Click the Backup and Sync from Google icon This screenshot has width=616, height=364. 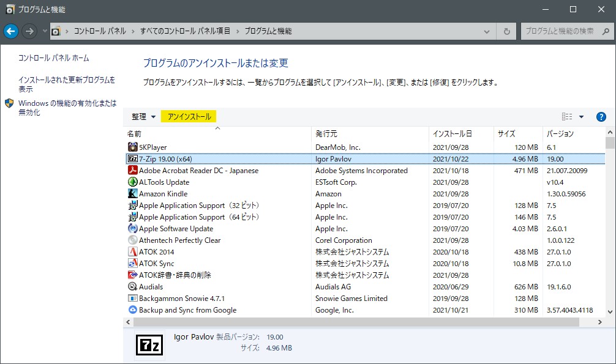click(133, 310)
